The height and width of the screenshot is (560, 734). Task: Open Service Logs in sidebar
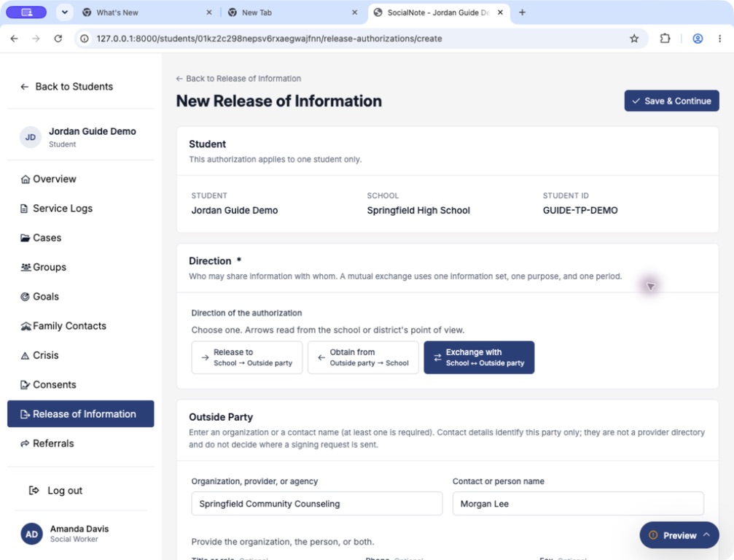click(x=80, y=209)
